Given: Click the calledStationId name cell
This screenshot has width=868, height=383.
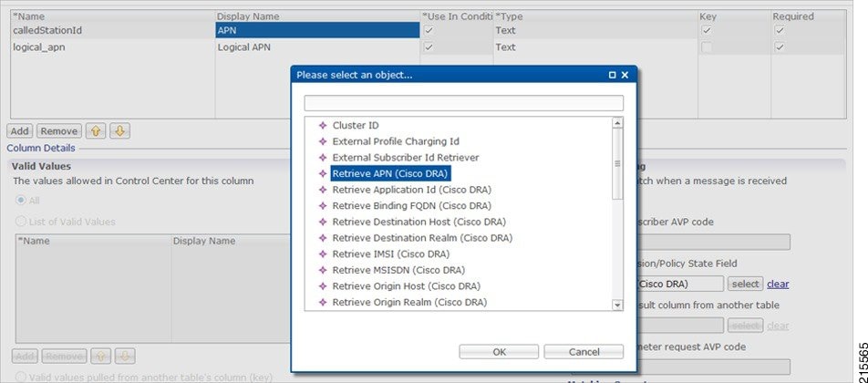Looking at the screenshot, I should [x=112, y=30].
